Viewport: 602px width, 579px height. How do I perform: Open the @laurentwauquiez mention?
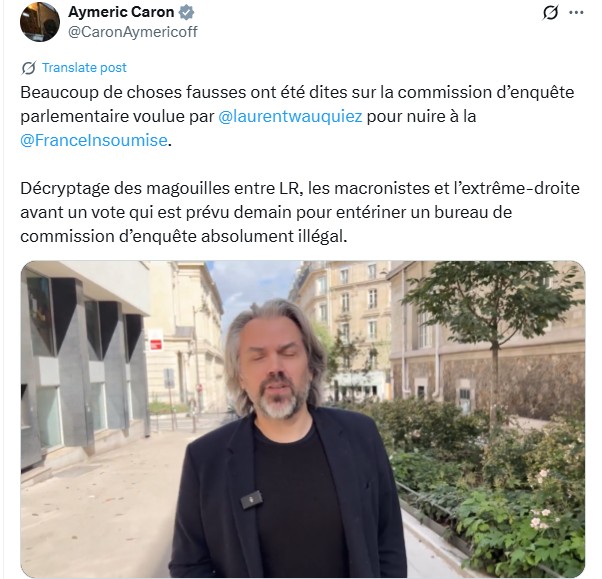pos(290,116)
